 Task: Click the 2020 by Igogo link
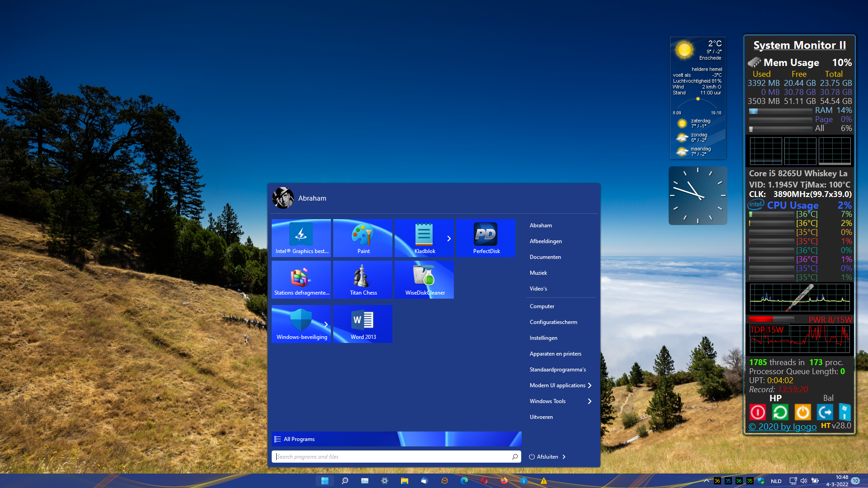coord(783,427)
